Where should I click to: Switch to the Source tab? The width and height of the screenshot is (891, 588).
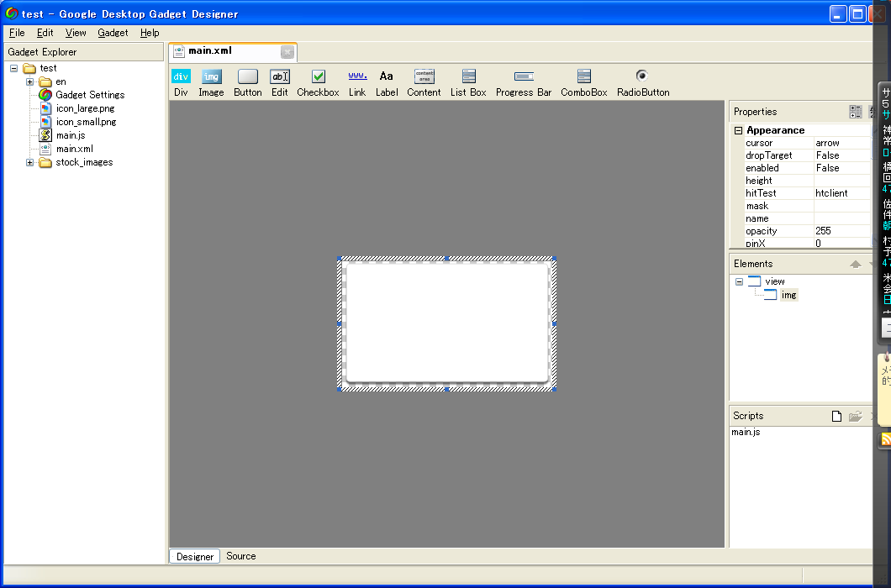click(x=241, y=556)
